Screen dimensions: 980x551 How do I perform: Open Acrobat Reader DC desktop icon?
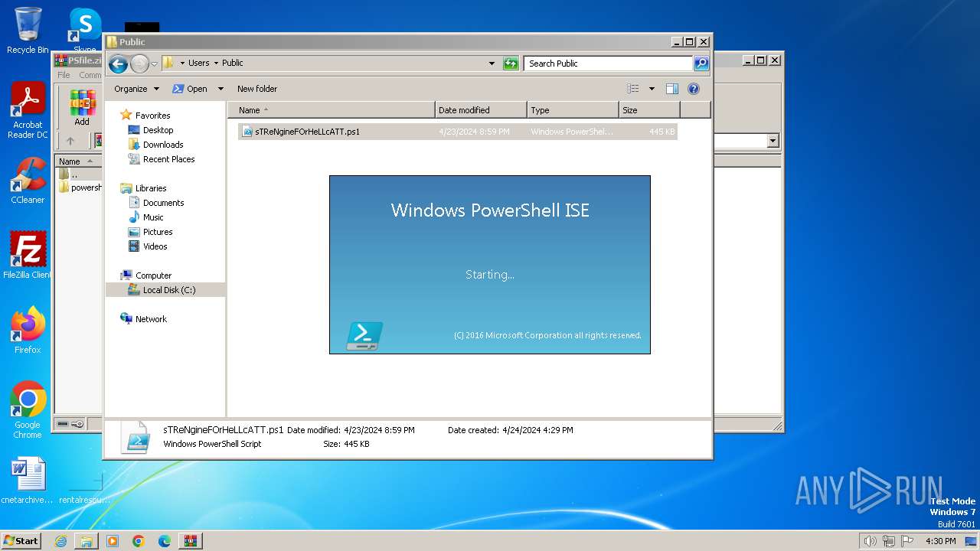point(28,111)
